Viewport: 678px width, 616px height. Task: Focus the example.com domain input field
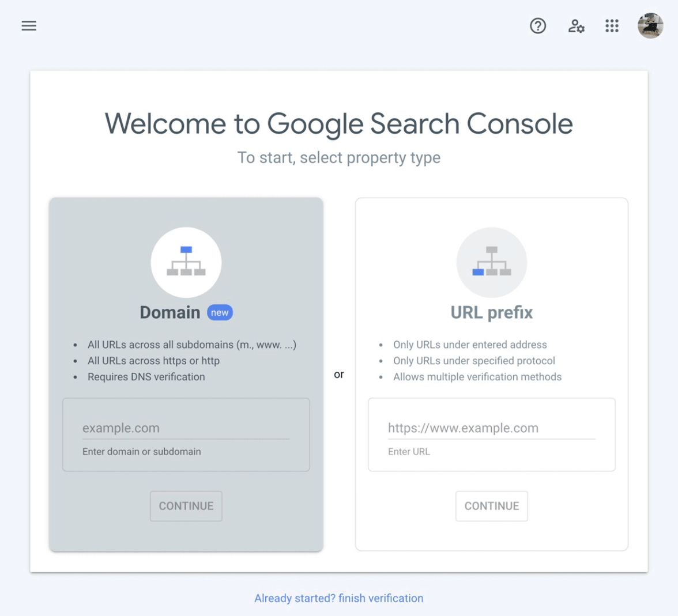[x=186, y=428]
